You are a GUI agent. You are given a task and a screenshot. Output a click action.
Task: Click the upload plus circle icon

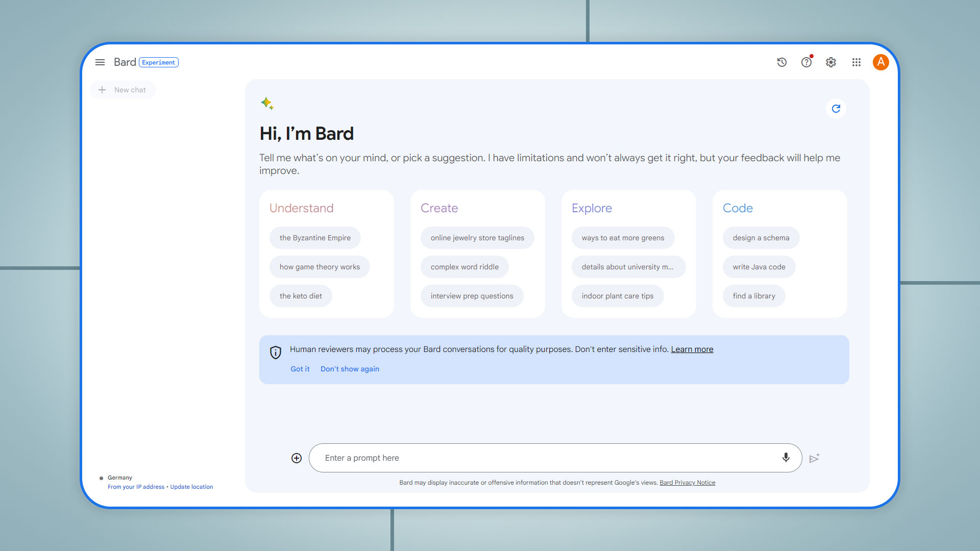click(x=297, y=458)
